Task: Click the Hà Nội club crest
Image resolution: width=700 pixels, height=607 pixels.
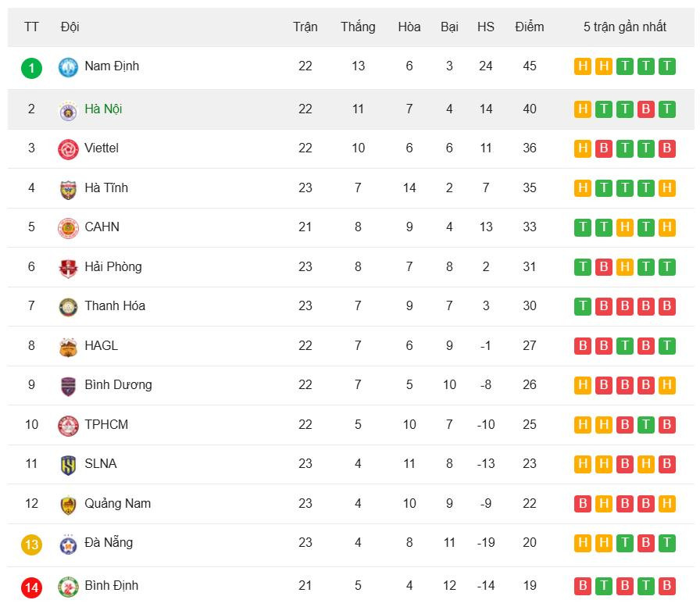Action: 69,110
